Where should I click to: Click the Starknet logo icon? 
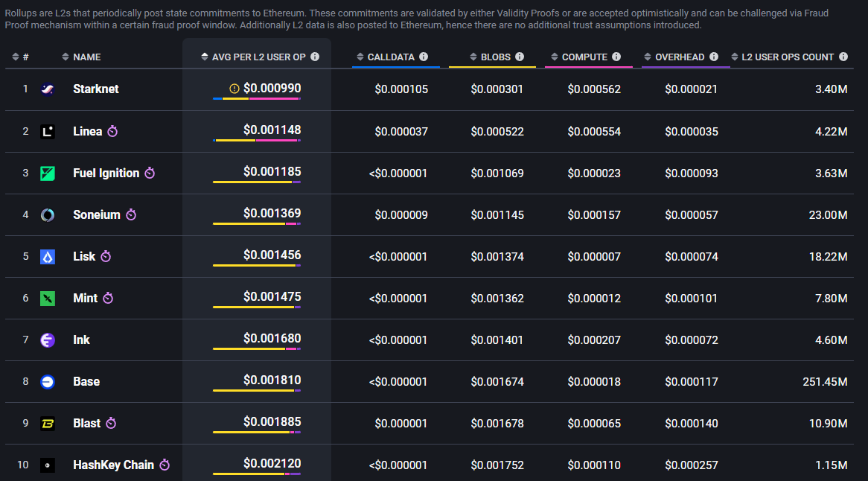click(48, 89)
